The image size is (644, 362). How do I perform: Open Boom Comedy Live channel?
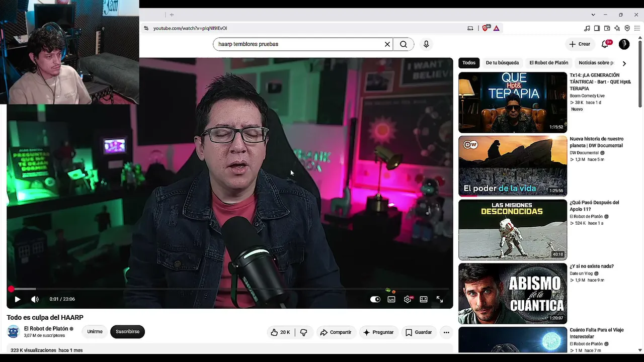tap(587, 96)
